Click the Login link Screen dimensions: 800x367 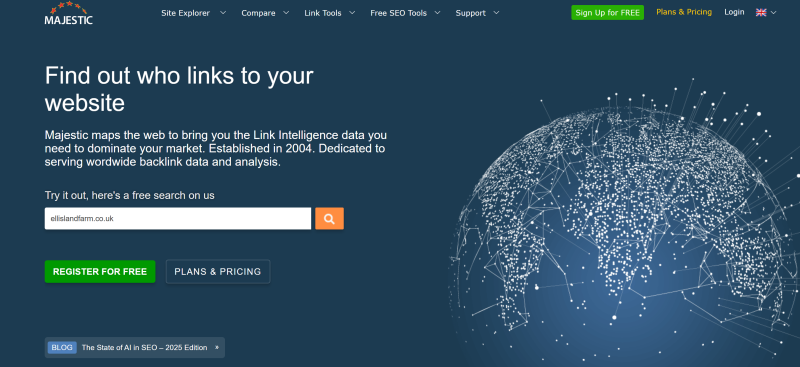click(734, 12)
